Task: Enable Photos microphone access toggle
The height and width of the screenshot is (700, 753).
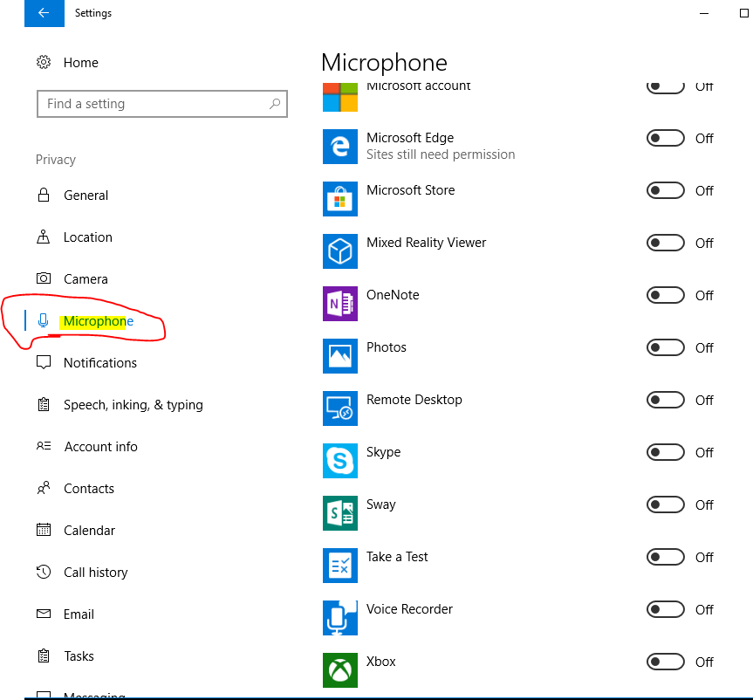Action: click(x=665, y=348)
